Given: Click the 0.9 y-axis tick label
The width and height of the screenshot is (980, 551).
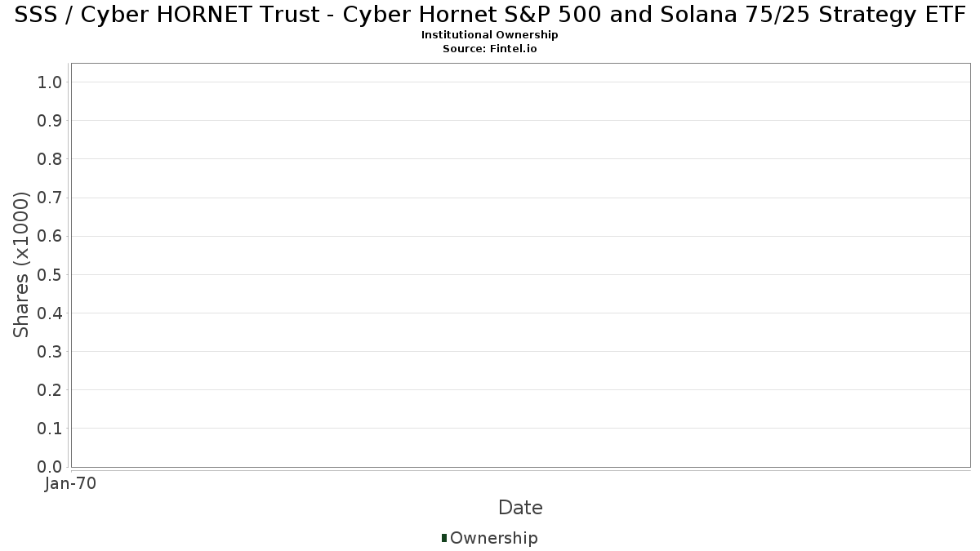Looking at the screenshot, I should coord(51,121).
